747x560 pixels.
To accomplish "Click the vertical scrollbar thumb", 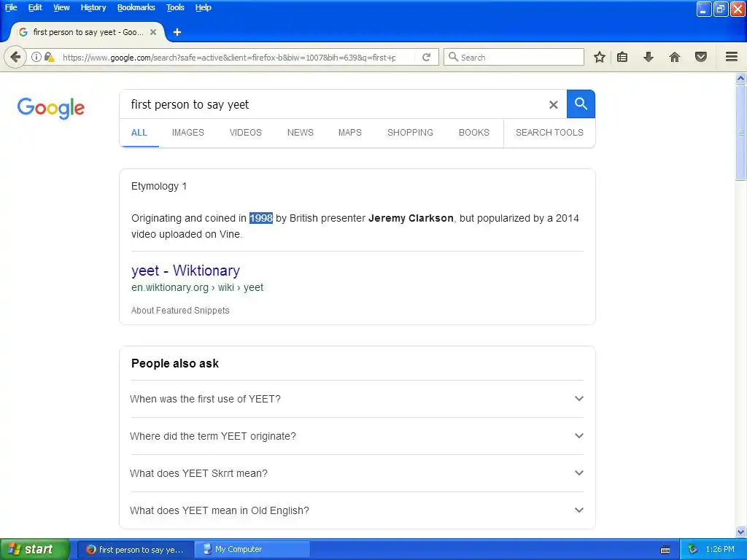I will tap(740, 133).
